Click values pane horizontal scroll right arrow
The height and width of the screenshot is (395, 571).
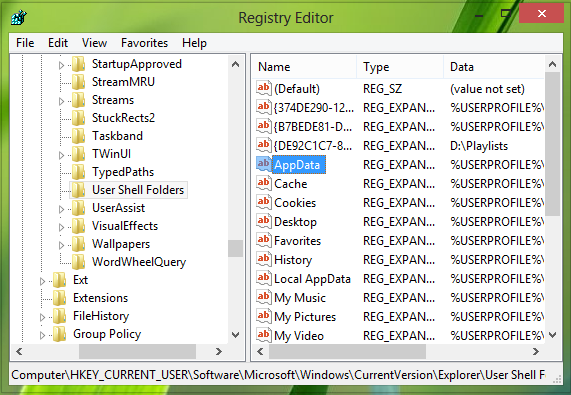click(536, 351)
